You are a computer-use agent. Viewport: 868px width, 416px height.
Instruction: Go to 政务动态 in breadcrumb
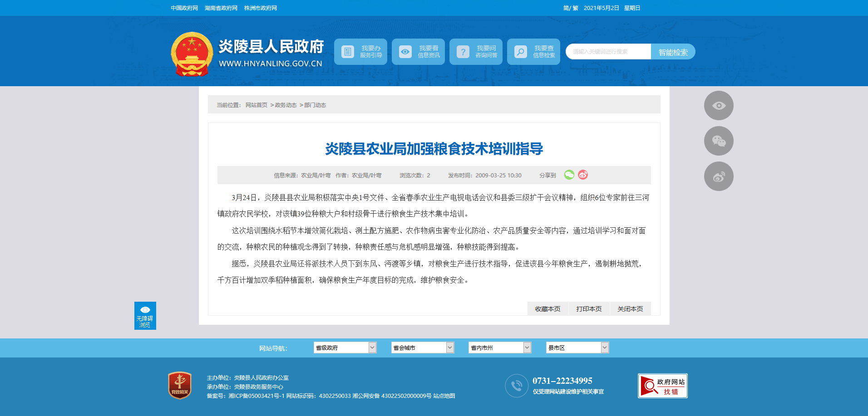pyautogui.click(x=286, y=105)
